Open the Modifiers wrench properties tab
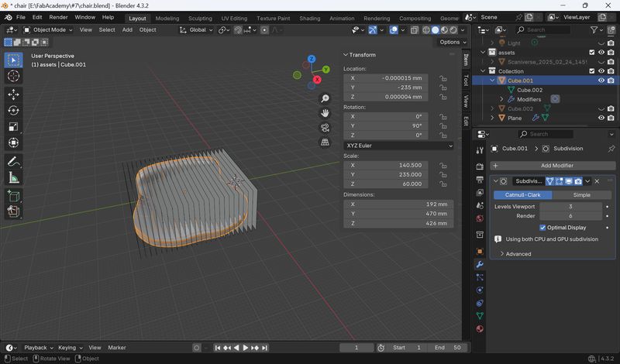 [480, 264]
